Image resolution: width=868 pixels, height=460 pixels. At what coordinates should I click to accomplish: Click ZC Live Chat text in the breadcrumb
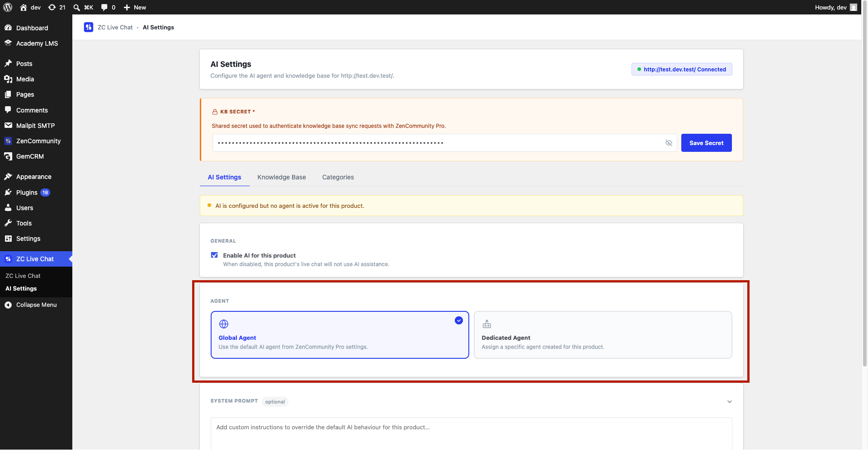[115, 27]
